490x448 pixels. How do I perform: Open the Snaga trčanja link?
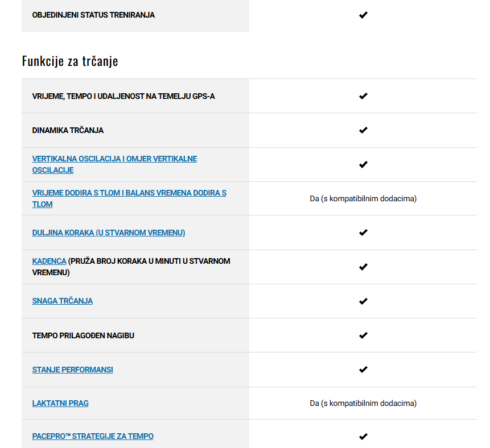pos(62,301)
